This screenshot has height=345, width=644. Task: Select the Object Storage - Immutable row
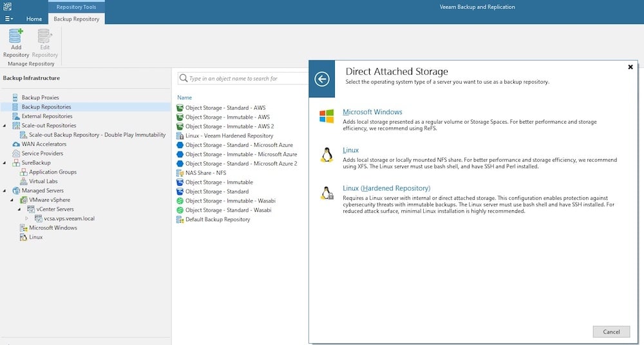click(x=219, y=182)
